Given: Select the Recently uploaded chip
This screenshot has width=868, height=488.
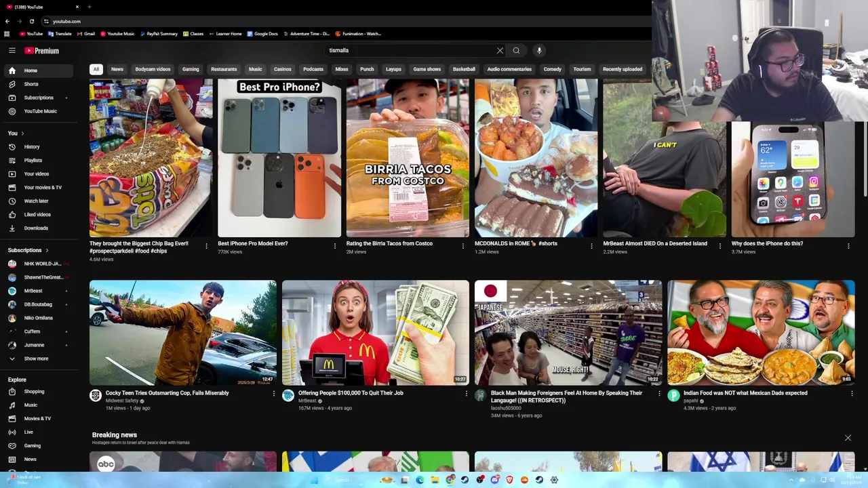Looking at the screenshot, I should (x=623, y=69).
